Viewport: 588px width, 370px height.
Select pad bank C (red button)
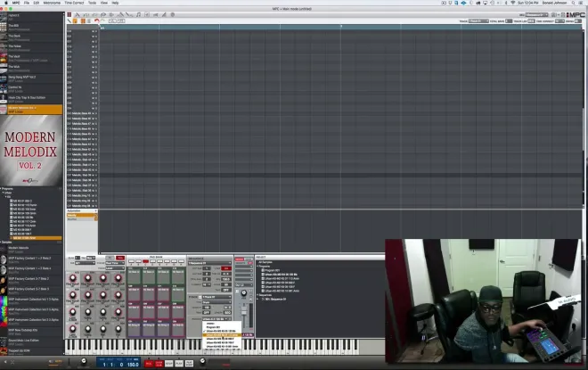(145, 261)
